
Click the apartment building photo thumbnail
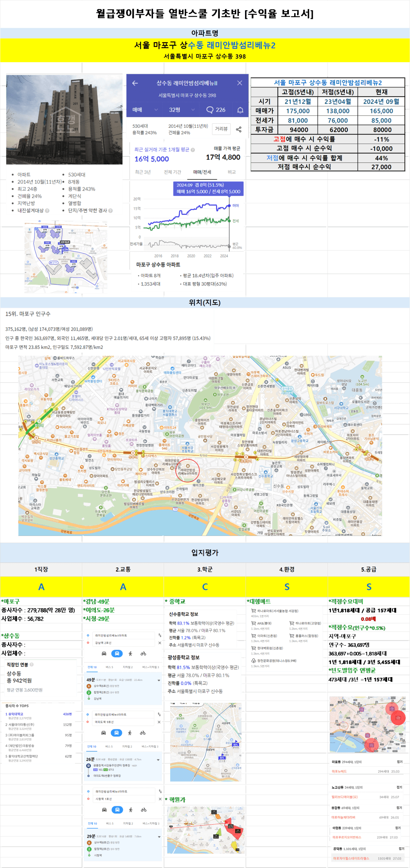[64, 119]
